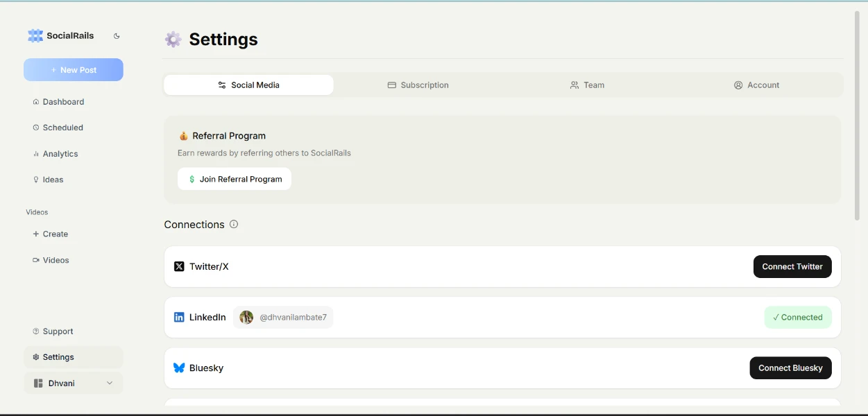This screenshot has height=416, width=868.
Task: Click the Videos section label in the sidebar
Action: [37, 212]
